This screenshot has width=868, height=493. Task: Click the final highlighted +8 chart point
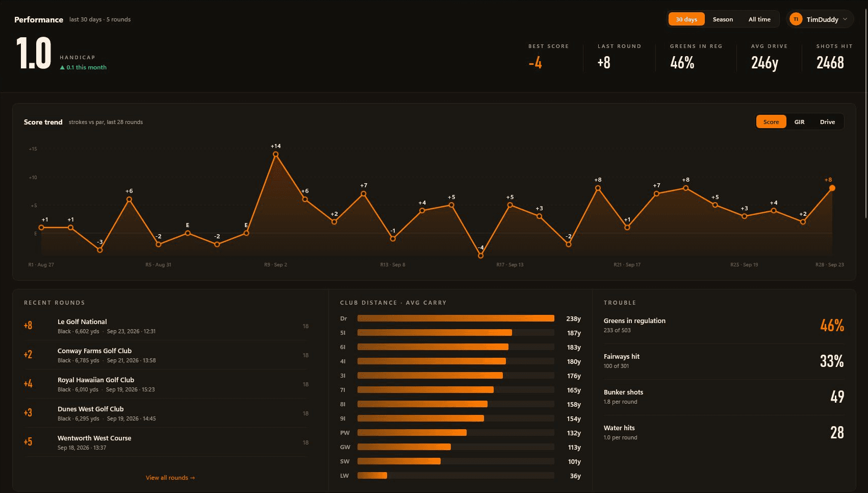click(832, 188)
